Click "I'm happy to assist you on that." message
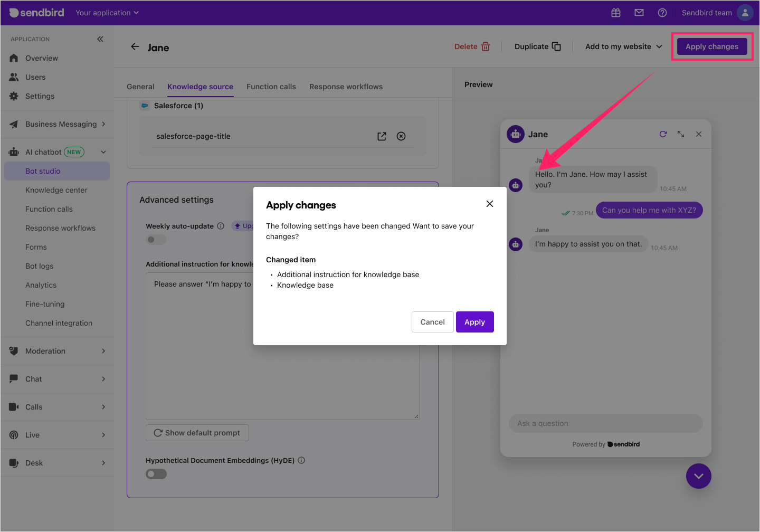The image size is (760, 532). tap(588, 244)
